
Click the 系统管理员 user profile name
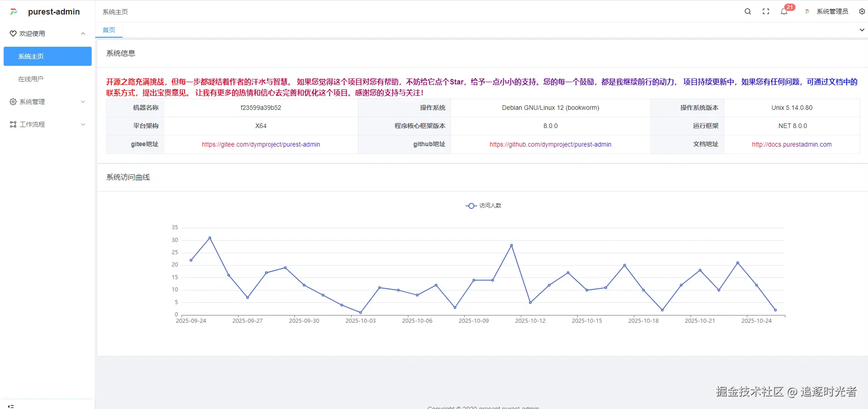[832, 11]
